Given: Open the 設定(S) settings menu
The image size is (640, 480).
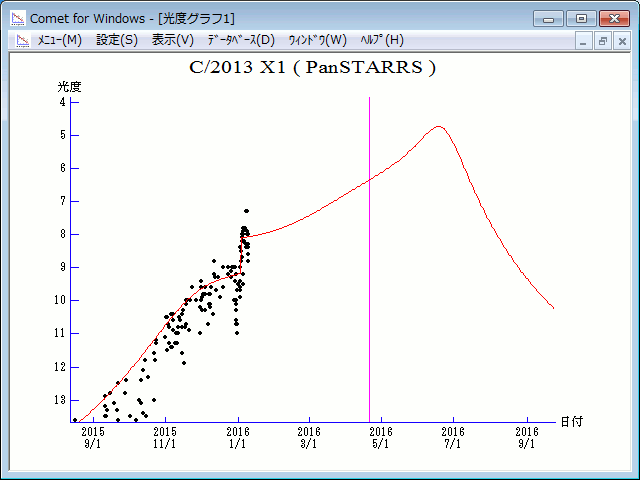Looking at the screenshot, I should pyautogui.click(x=117, y=40).
